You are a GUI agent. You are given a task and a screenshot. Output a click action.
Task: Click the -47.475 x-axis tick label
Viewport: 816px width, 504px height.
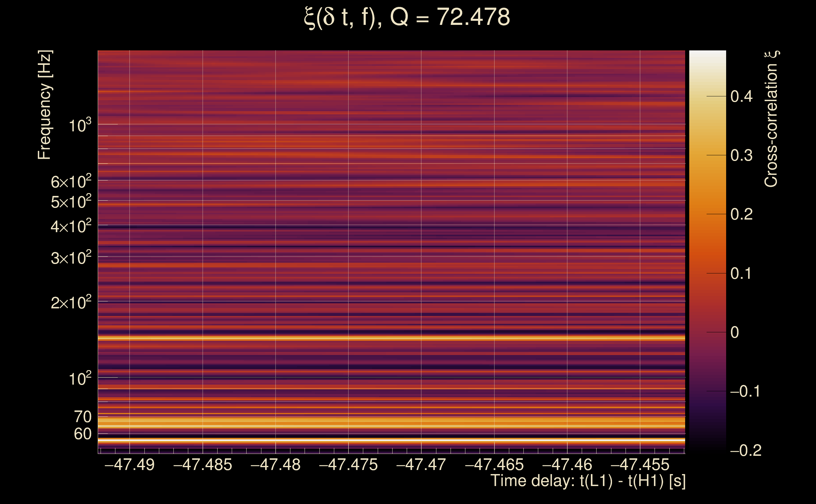coord(348,465)
